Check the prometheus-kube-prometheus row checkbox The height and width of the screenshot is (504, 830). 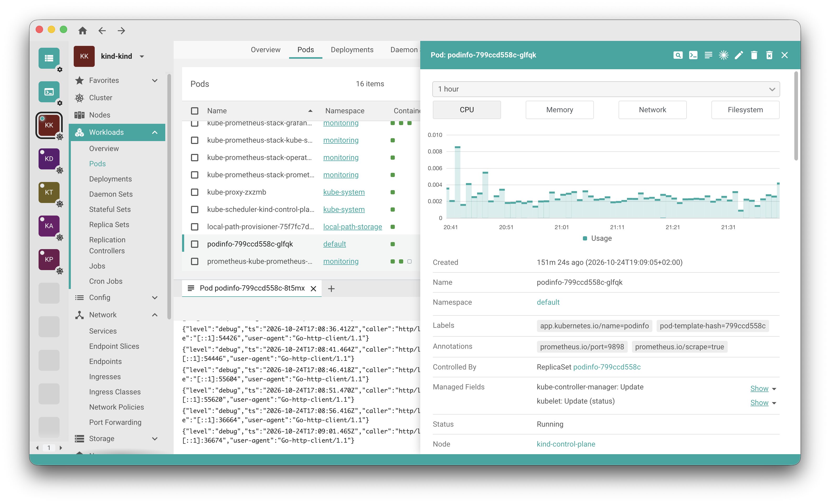pyautogui.click(x=195, y=261)
